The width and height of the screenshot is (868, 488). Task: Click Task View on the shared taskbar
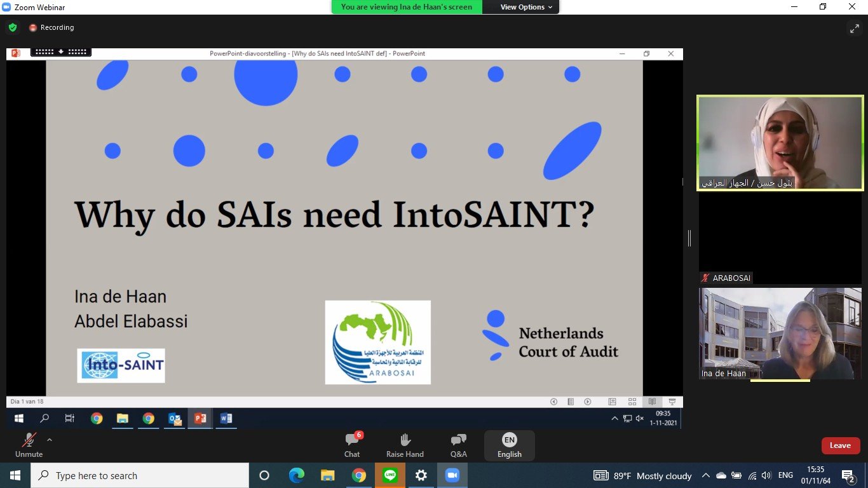(70, 418)
